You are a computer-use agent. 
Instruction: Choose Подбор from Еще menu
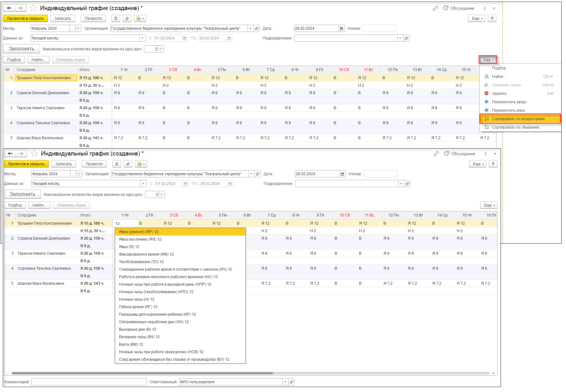point(499,68)
